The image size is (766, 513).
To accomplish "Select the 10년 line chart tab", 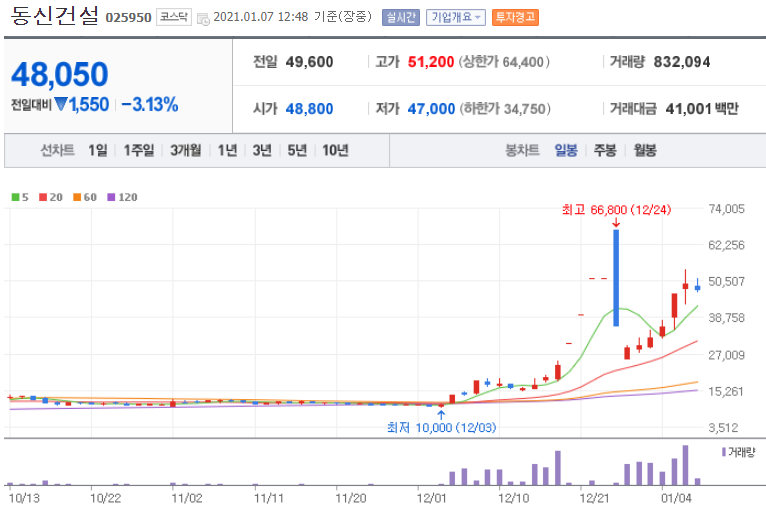I will pyautogui.click(x=335, y=150).
